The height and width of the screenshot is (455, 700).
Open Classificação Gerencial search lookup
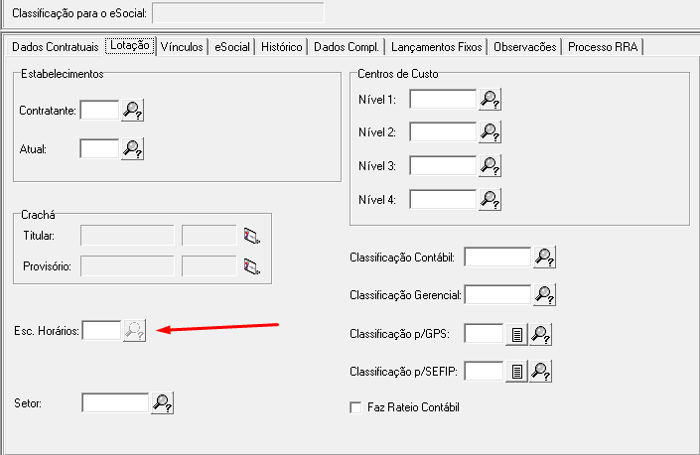pos(544,295)
